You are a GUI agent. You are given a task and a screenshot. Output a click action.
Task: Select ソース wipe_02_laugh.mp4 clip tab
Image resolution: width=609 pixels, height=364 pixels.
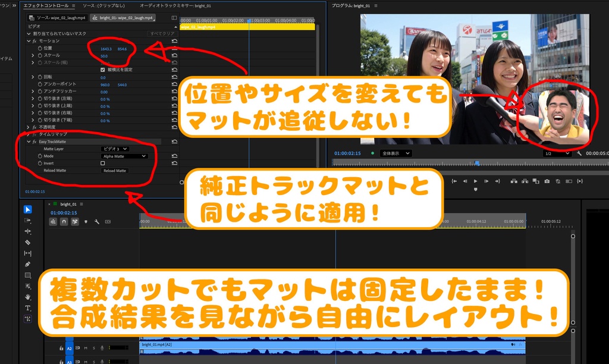pyautogui.click(x=57, y=18)
